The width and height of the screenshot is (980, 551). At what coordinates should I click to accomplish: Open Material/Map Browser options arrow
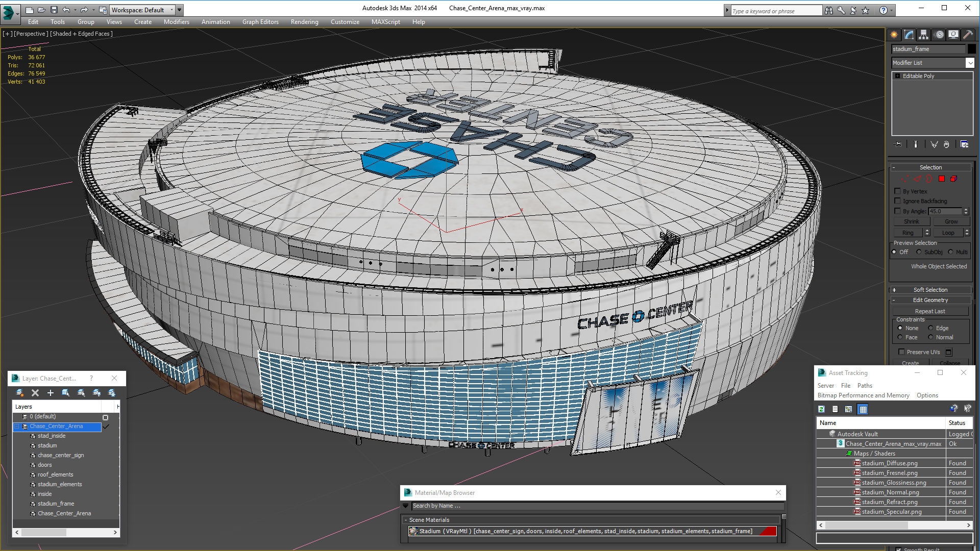[x=406, y=506]
